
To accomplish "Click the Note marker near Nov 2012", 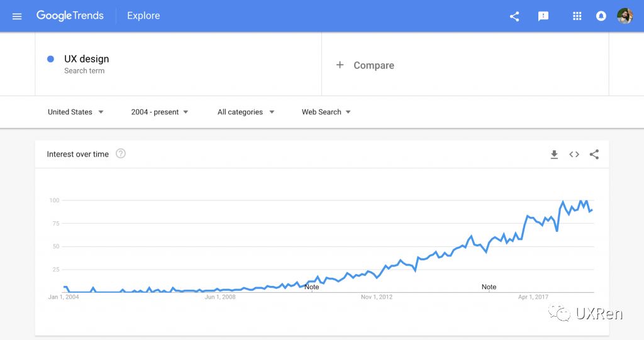I will pos(312,287).
